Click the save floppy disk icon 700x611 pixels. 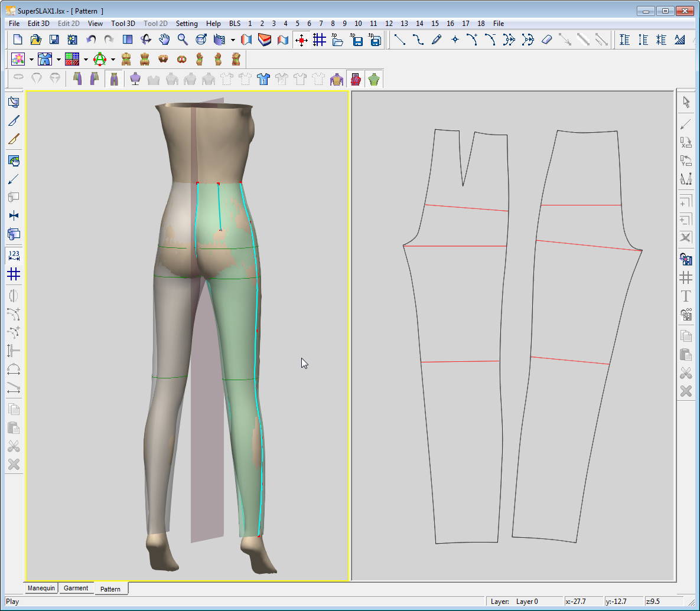tap(54, 40)
